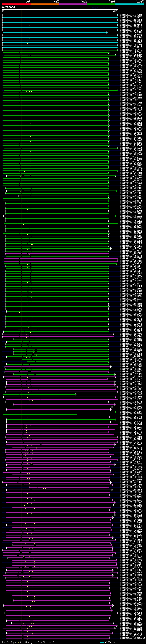Click the UniRef100_Q4SK90 label
146x644 pixels.
131,70
